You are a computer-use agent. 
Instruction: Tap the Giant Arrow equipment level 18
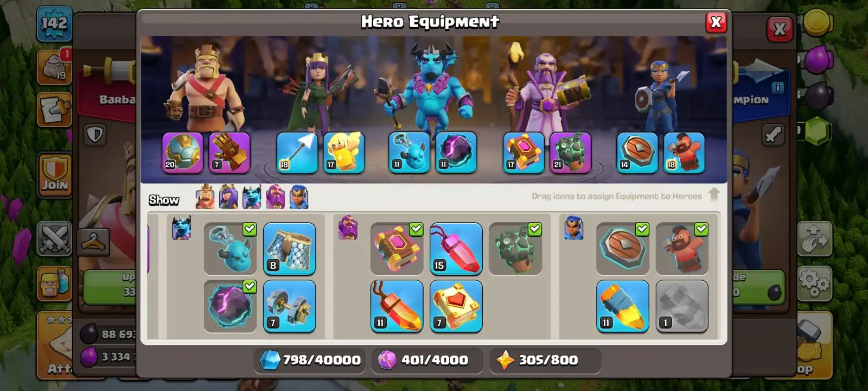(297, 153)
